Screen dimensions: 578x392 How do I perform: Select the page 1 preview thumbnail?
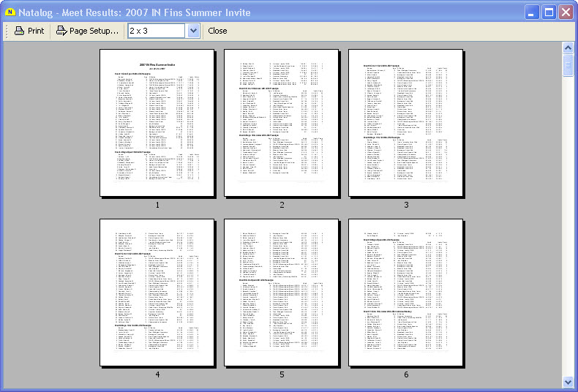click(x=157, y=123)
